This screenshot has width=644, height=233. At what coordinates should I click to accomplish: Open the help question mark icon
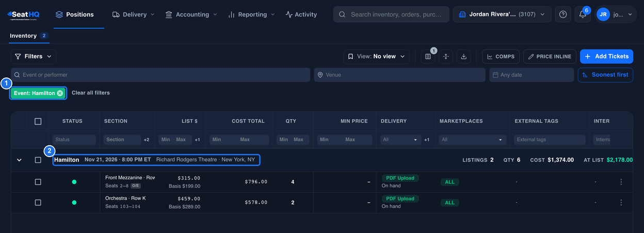(x=563, y=14)
